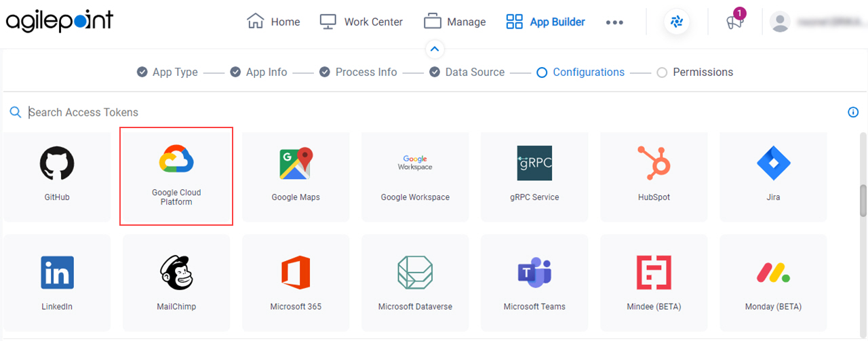Select the Google Cloud Platform tile
The height and width of the screenshot is (341, 868).
point(176,176)
